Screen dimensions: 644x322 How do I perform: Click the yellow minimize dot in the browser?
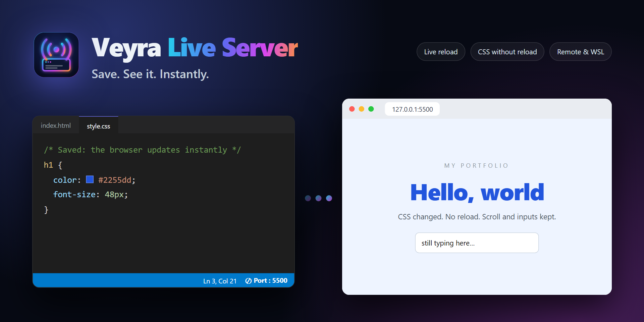[x=362, y=109]
